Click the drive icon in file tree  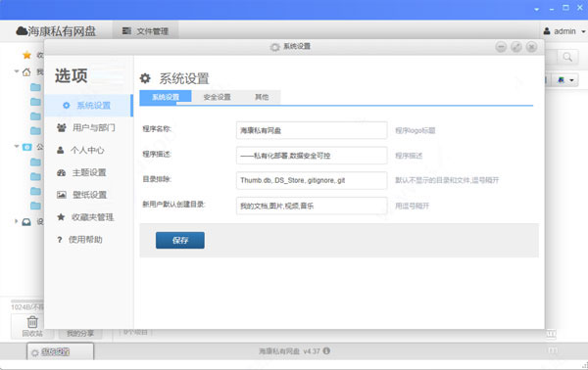point(26,222)
